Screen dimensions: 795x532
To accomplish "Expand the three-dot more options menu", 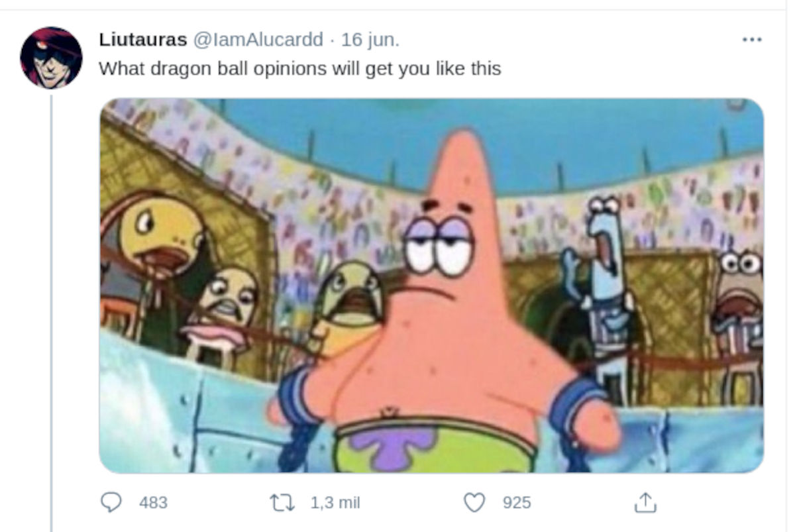I will (752, 40).
